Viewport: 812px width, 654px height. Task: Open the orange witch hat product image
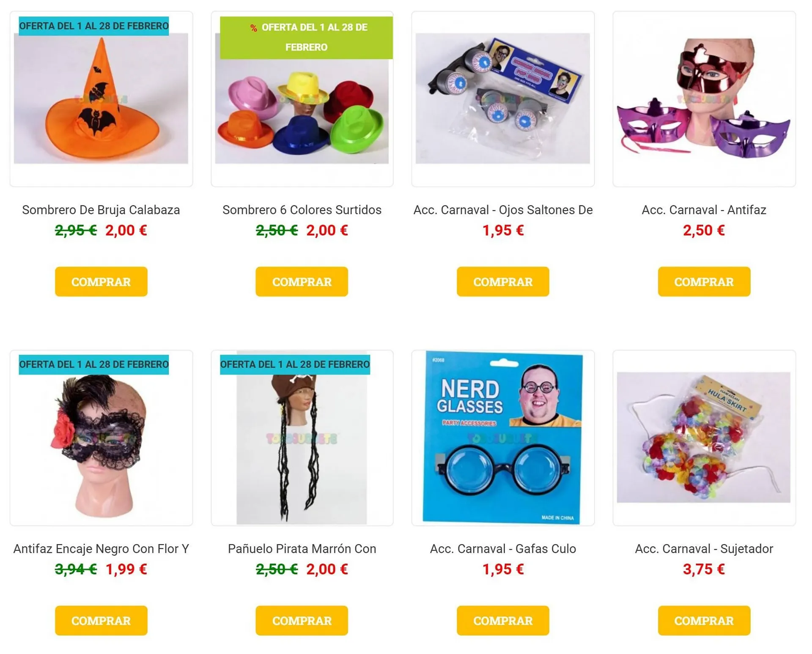pos(101,99)
